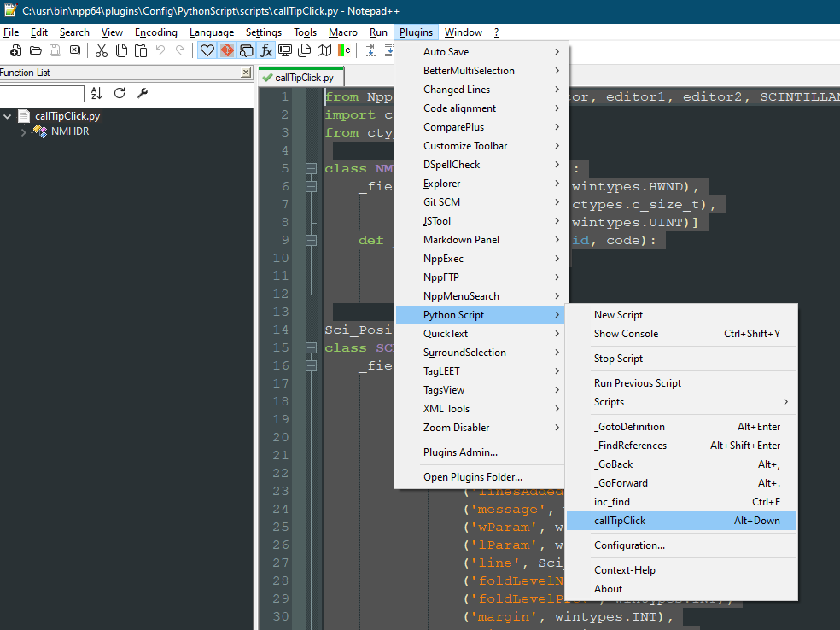
Task: Open the Macro menu
Action: (x=343, y=32)
